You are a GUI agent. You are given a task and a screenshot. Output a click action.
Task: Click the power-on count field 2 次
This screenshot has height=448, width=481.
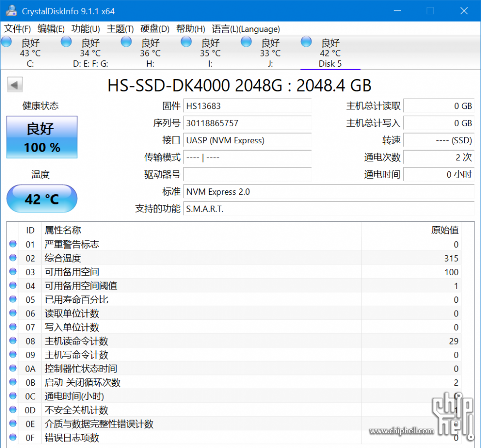point(439,158)
